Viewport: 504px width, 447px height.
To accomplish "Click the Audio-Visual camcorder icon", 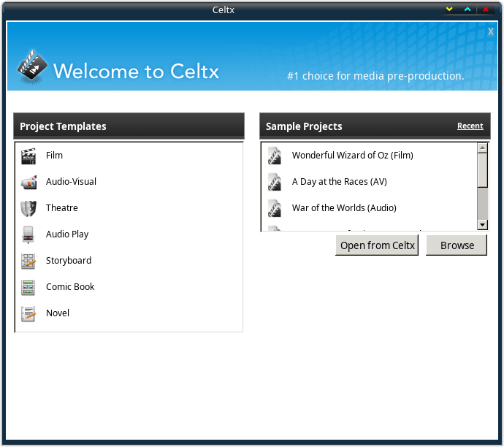I will coord(28,182).
